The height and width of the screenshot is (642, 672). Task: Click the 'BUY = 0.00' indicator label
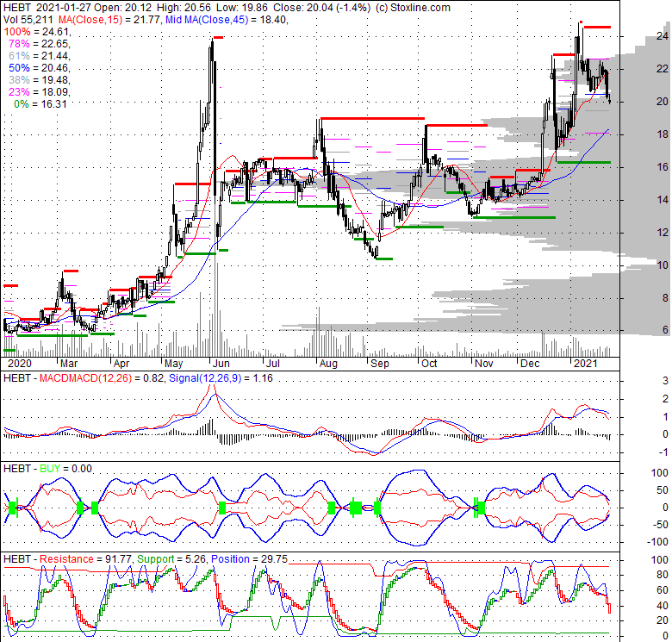[x=65, y=469]
